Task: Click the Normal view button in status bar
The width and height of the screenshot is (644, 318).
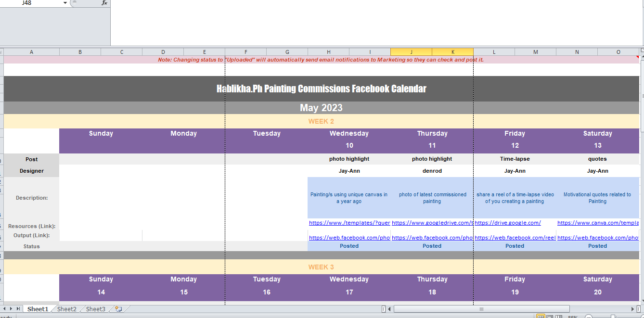Action: (541, 317)
